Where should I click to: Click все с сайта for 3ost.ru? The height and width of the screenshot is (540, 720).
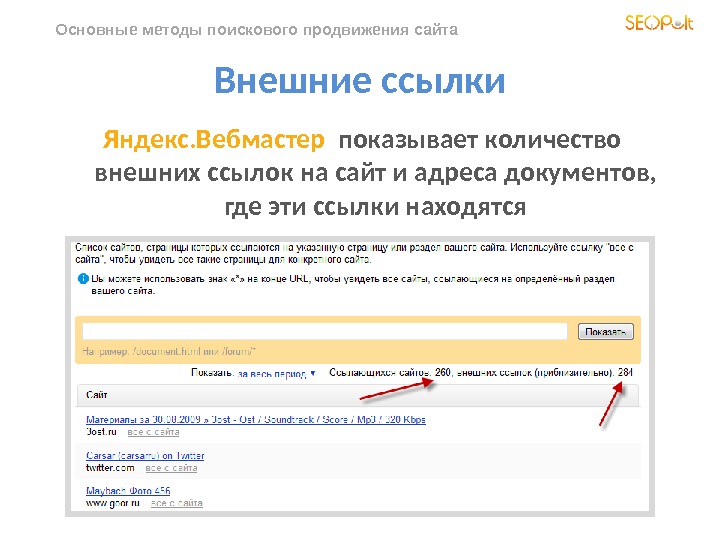(153, 432)
